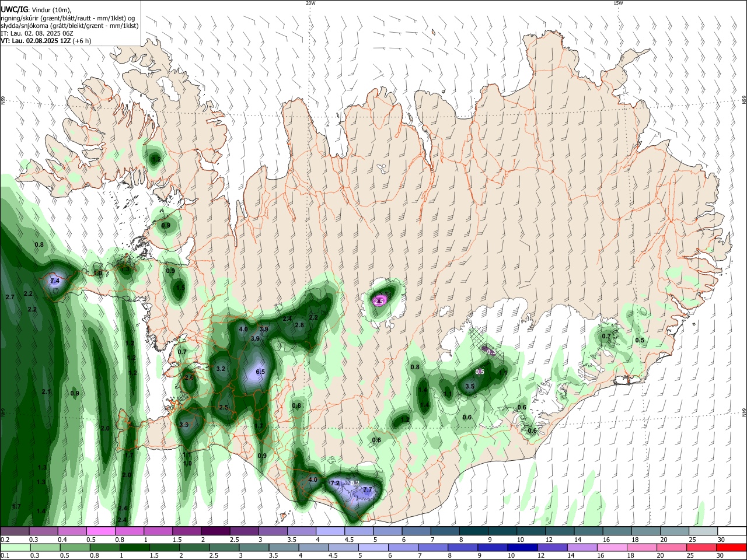Click the 15W longitude label at the top
This screenshot has width=747, height=560.
click(618, 3)
